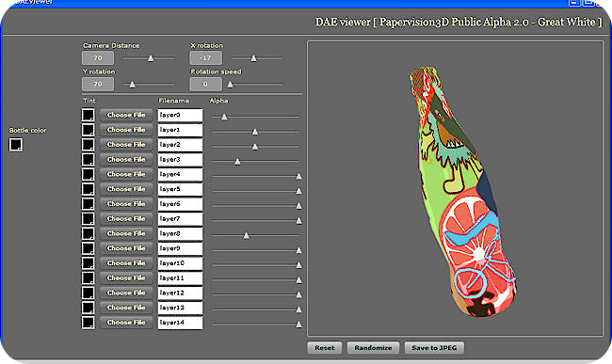Image resolution: width=612 pixels, height=364 pixels.
Task: Click Choose File for layer11
Action: [x=126, y=277]
